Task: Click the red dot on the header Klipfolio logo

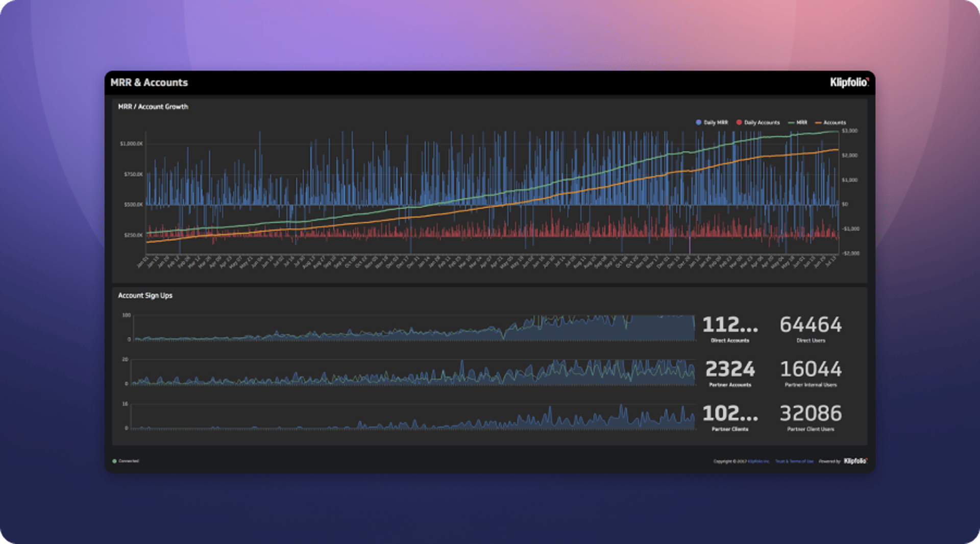Action: click(x=869, y=79)
